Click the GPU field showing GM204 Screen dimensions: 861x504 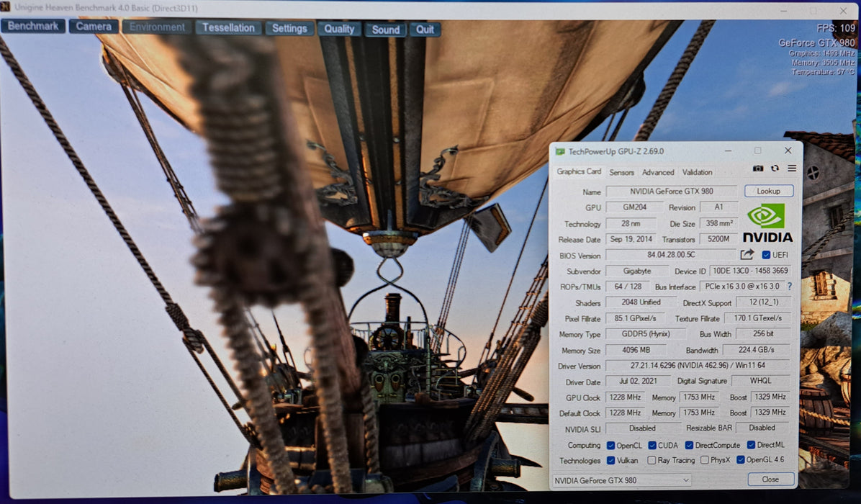point(634,207)
